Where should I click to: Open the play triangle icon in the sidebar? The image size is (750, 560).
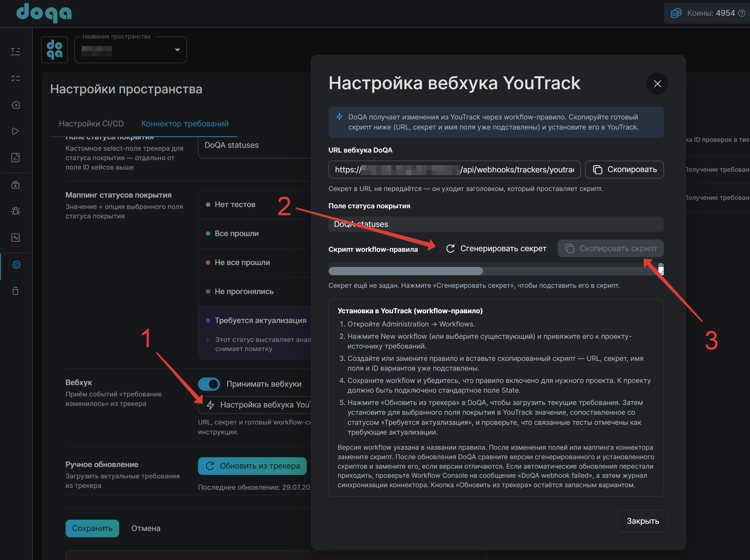pyautogui.click(x=15, y=131)
